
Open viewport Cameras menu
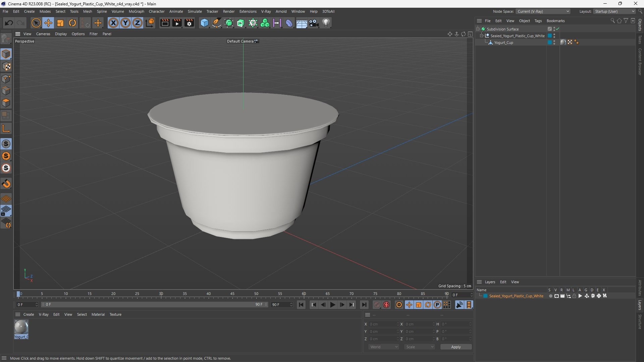coord(43,34)
